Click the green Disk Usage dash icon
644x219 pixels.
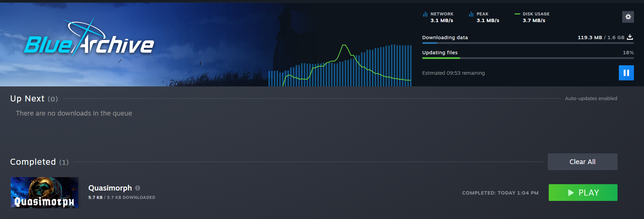517,14
